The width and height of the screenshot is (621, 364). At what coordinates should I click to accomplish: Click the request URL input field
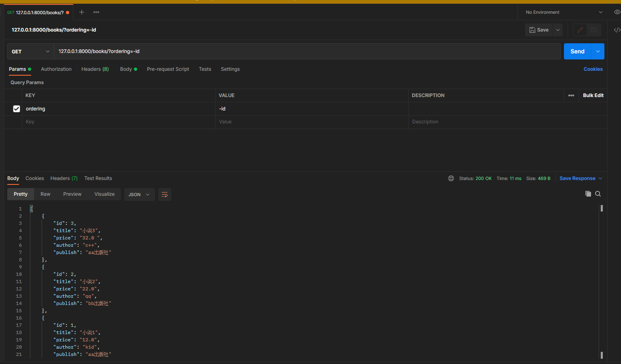[x=307, y=51]
